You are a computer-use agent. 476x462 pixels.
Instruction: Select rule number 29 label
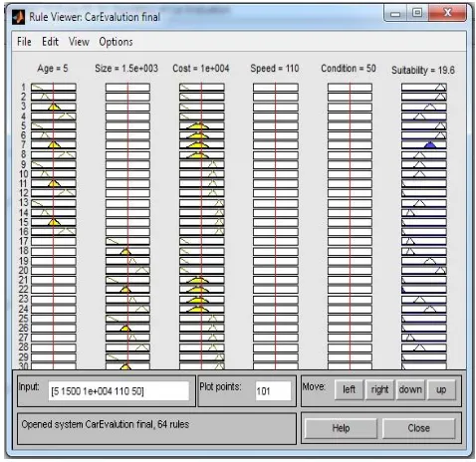tap(24, 357)
